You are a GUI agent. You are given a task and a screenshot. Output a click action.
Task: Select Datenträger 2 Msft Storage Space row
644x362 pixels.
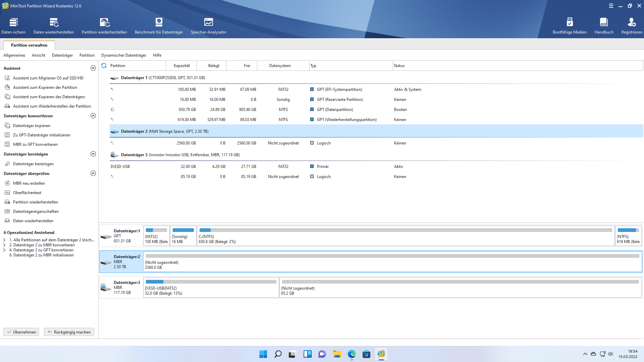click(376, 131)
